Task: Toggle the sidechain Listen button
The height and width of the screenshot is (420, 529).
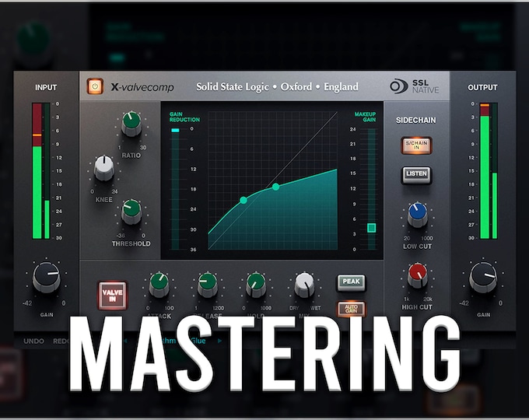Action: (416, 175)
